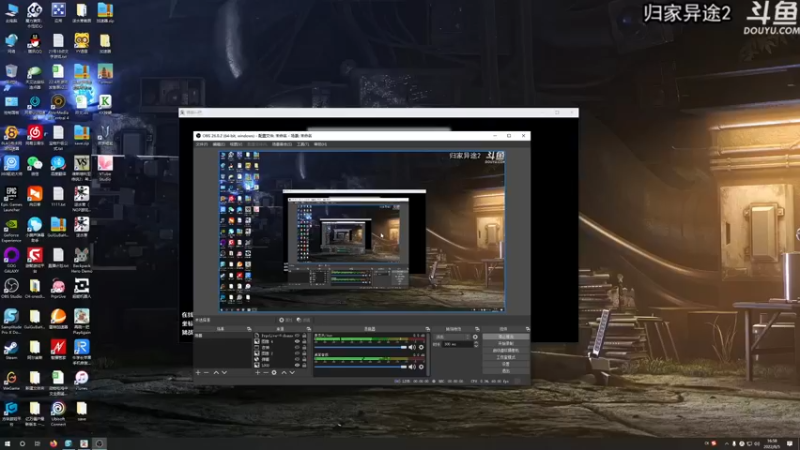Open PrprLive desktop icon
Screen dimensions: 800x450
(x=58, y=289)
